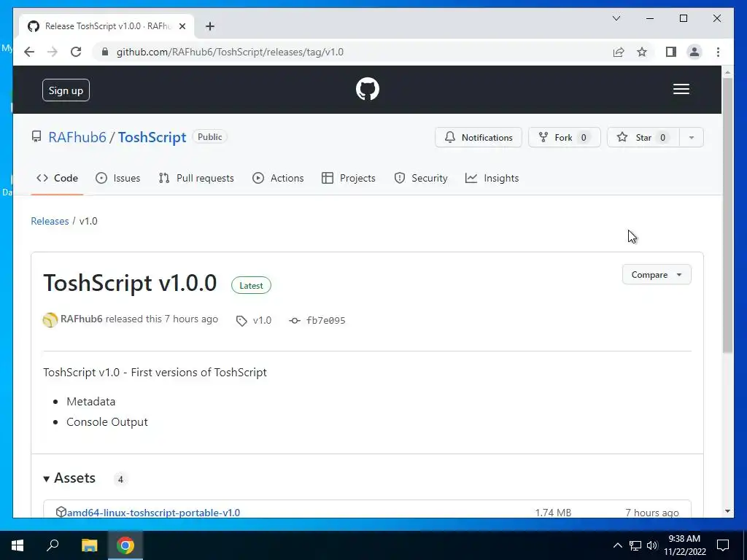
Task: Switch to the Issues tab
Action: 117,178
